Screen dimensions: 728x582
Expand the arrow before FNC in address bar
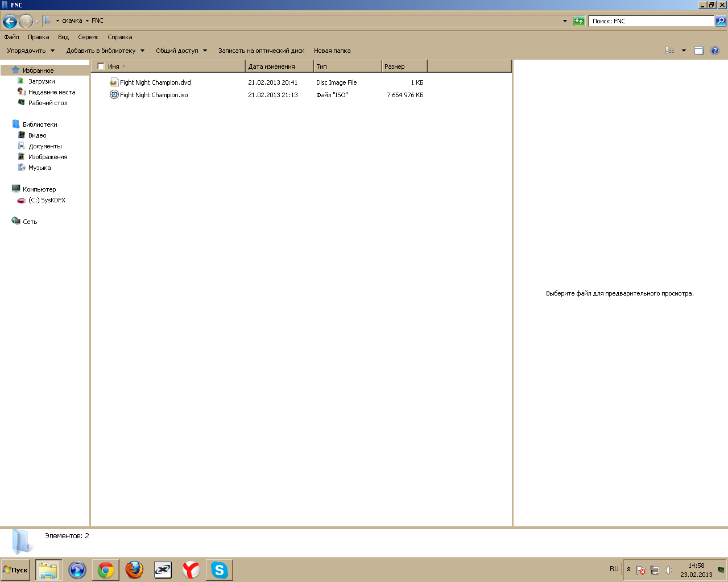click(87, 21)
